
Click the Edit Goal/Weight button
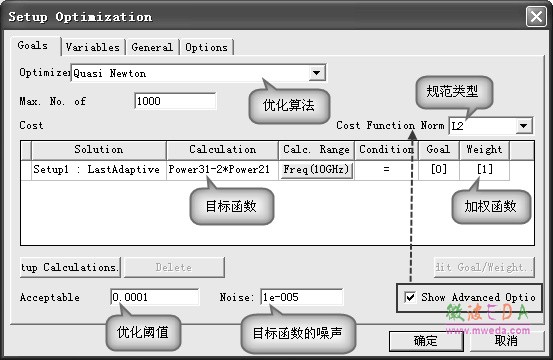coord(484,268)
